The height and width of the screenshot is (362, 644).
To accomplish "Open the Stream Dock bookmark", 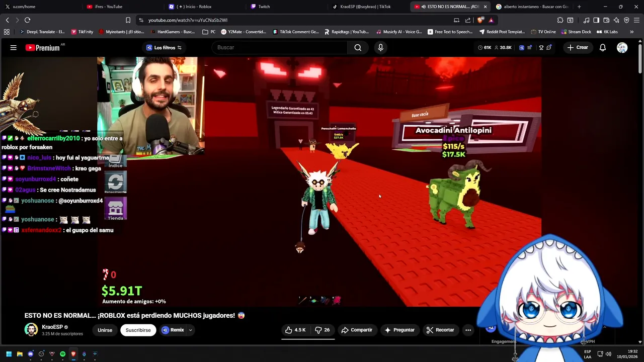I will point(576,32).
